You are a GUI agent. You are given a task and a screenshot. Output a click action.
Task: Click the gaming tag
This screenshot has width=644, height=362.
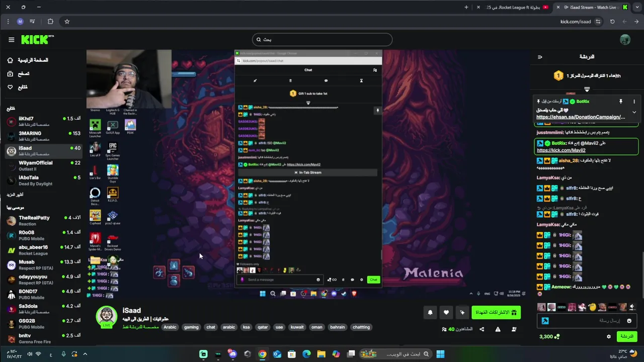pos(191,327)
